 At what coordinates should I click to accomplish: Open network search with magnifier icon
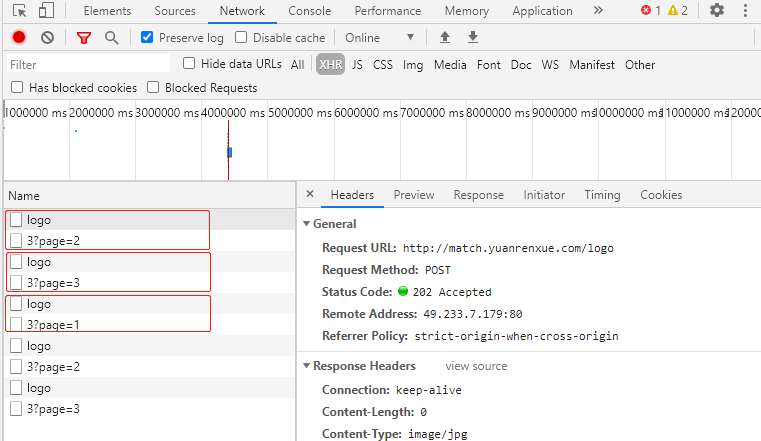[x=111, y=37]
